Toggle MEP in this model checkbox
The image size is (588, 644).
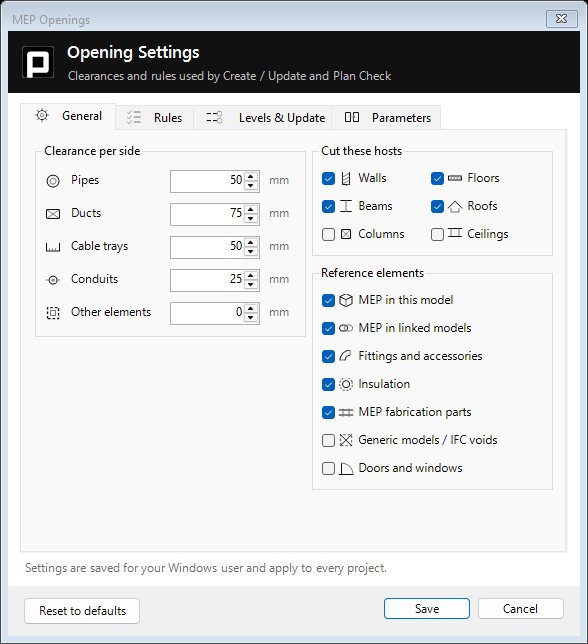click(x=328, y=301)
